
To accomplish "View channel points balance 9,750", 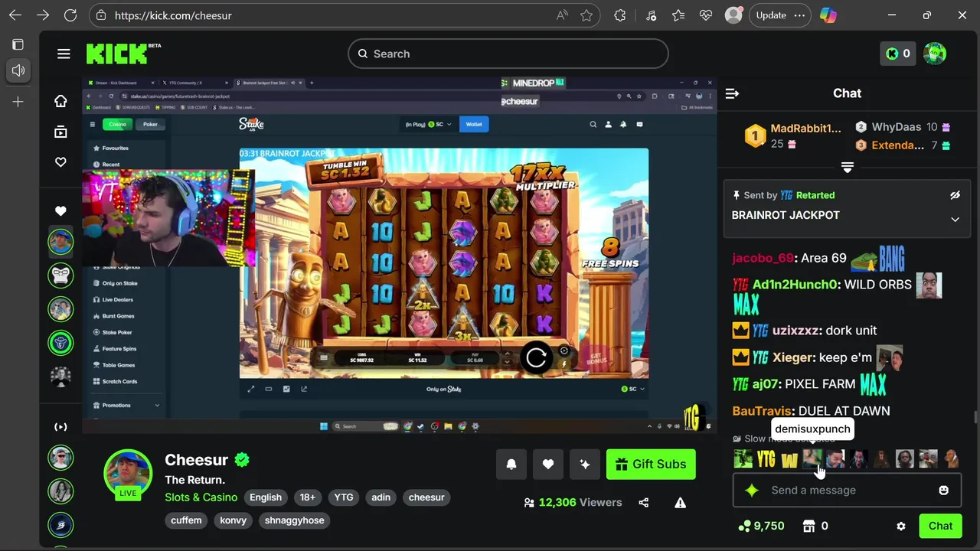I will click(761, 526).
